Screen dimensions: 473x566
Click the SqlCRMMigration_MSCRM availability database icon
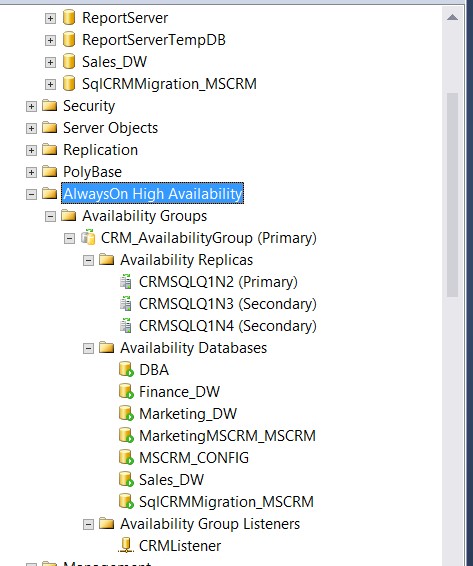[126, 502]
